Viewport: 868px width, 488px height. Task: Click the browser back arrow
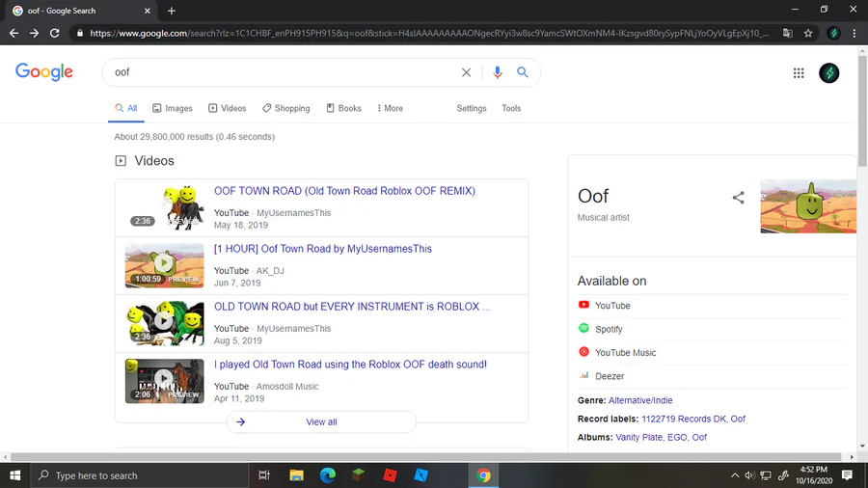(x=14, y=33)
